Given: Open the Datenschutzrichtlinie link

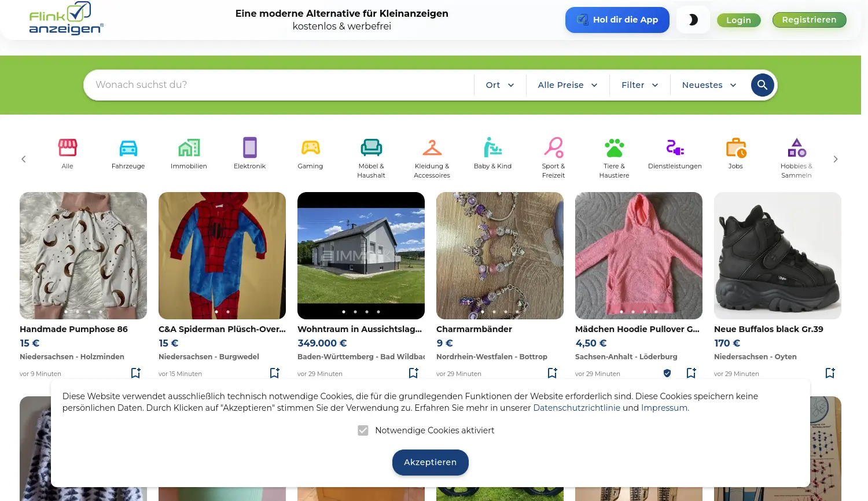Looking at the screenshot, I should [x=576, y=408].
